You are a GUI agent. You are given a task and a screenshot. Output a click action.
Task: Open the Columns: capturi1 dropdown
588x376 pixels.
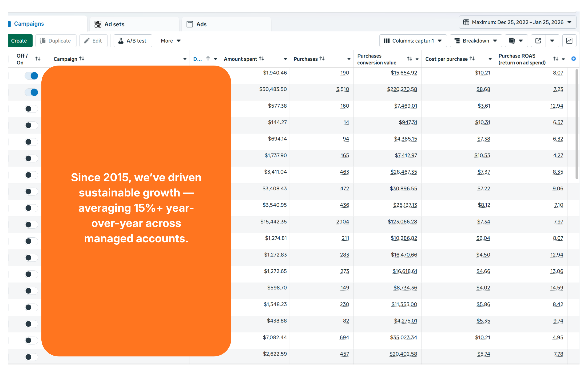(413, 41)
